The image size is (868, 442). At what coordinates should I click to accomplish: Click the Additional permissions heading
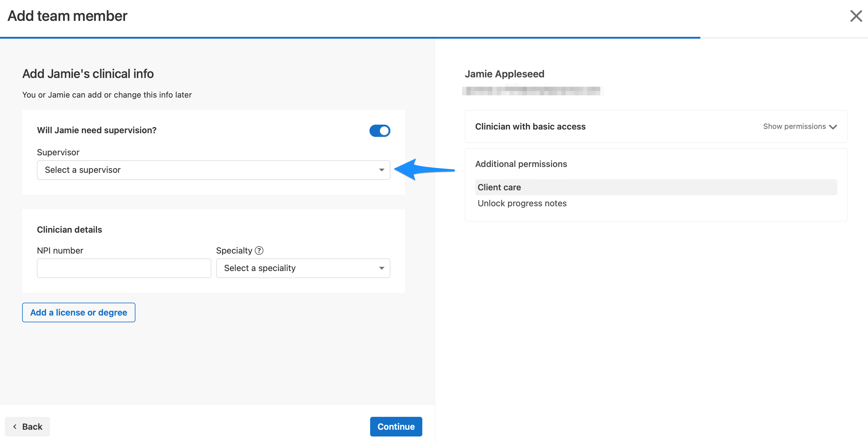(x=521, y=164)
